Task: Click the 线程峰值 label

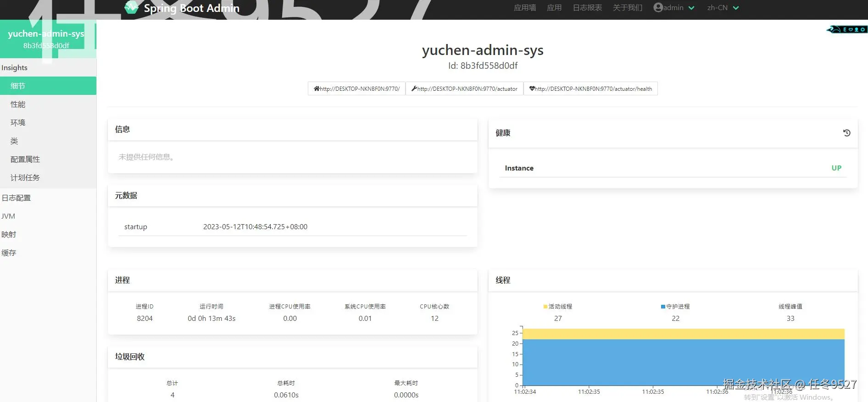Action: 790,306
